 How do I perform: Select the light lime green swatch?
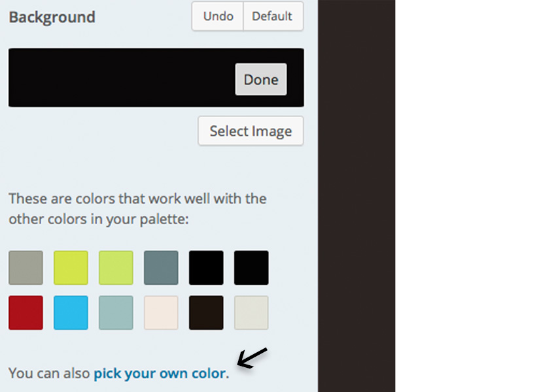(115, 267)
